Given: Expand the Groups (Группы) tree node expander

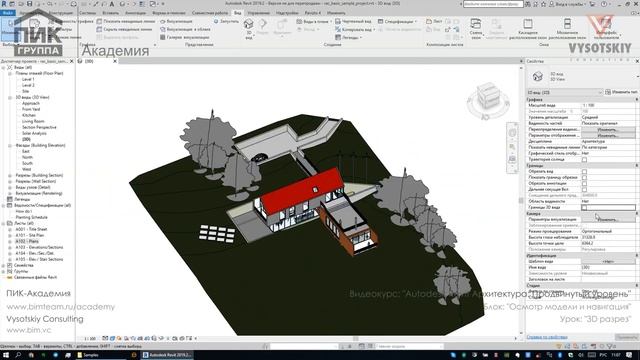Looking at the screenshot, I should pyautogui.click(x=3, y=271).
